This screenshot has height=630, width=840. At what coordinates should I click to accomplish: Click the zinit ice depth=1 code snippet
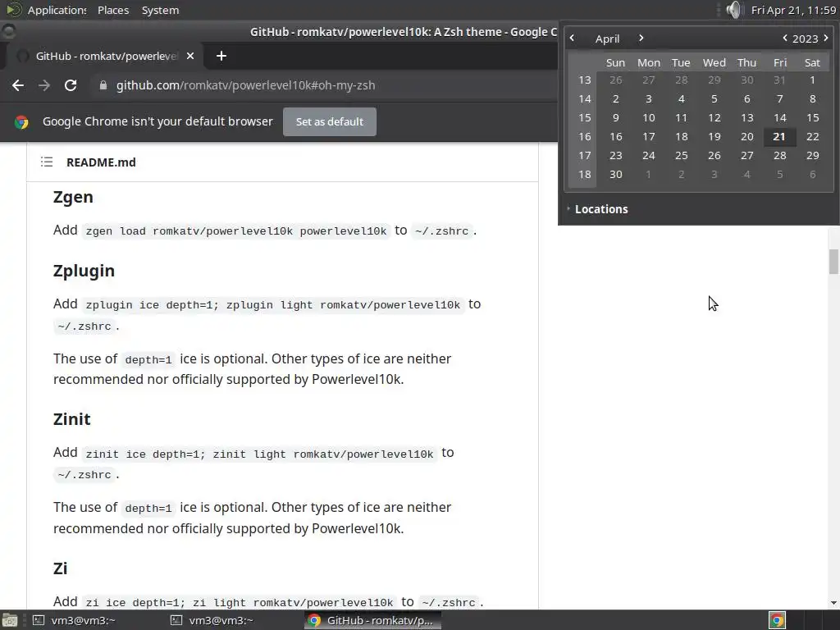coord(259,454)
